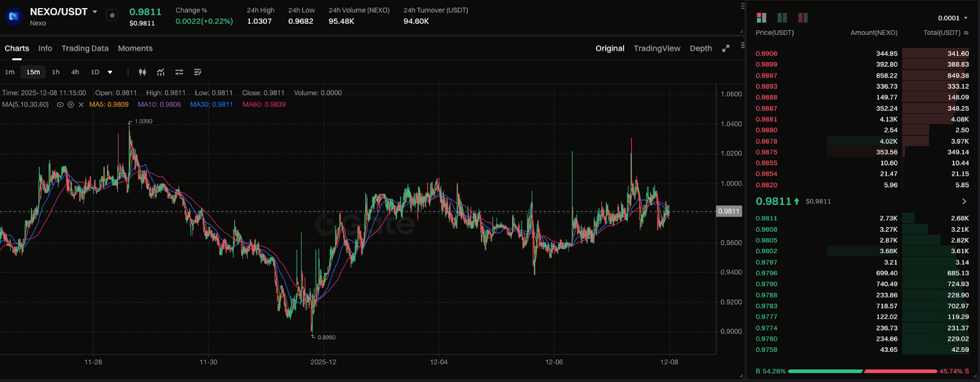Open the 0.0001 price precision dropdown
Viewport: 980px width, 382px height.
[x=953, y=18]
